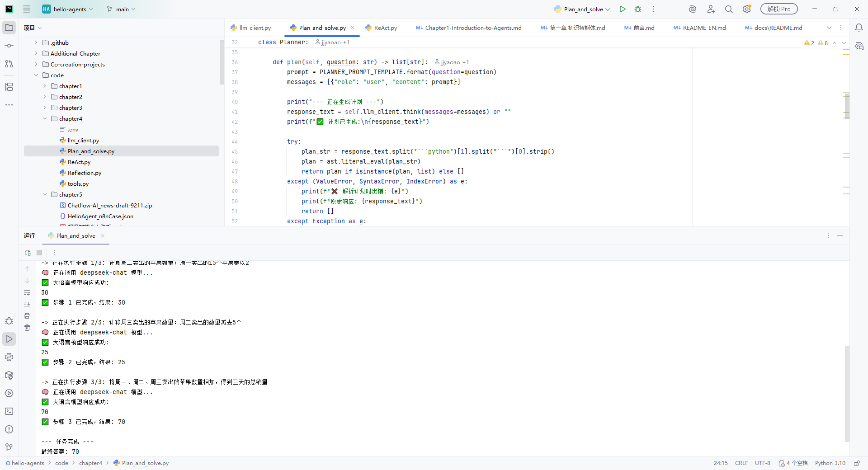The height and width of the screenshot is (470, 868).
Task: Open the hello-agents project dropdown
Action: pos(67,9)
